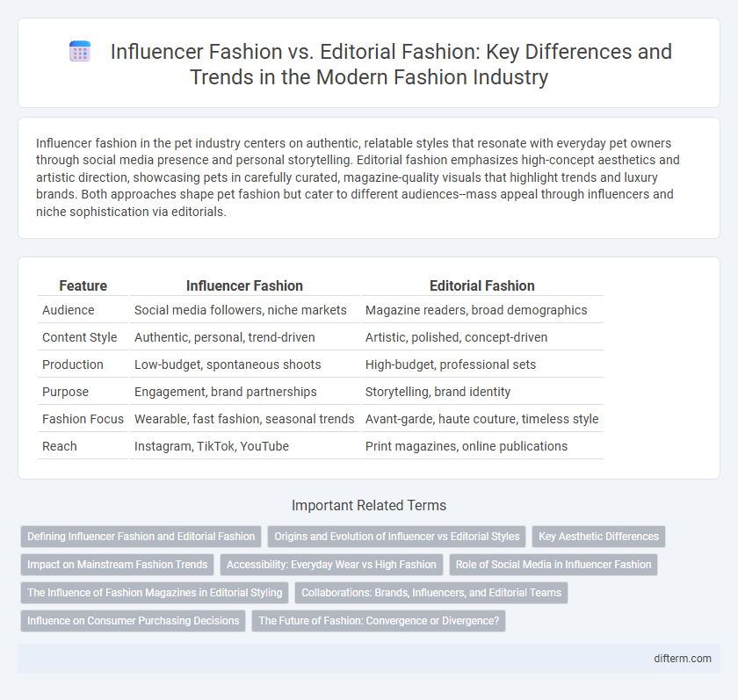This screenshot has width=738, height=700.
Task: Select the 'Content Style' row label
Action: pyautogui.click(x=80, y=337)
